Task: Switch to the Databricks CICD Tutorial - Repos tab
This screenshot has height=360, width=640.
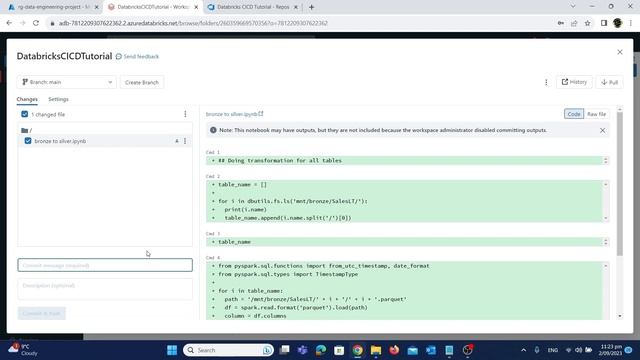Action: 253,7
